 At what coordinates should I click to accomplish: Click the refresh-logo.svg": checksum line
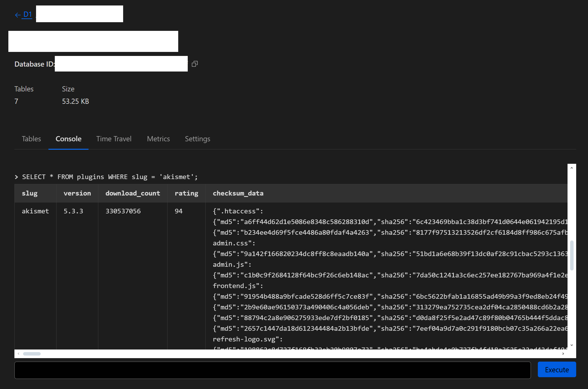[248, 339]
